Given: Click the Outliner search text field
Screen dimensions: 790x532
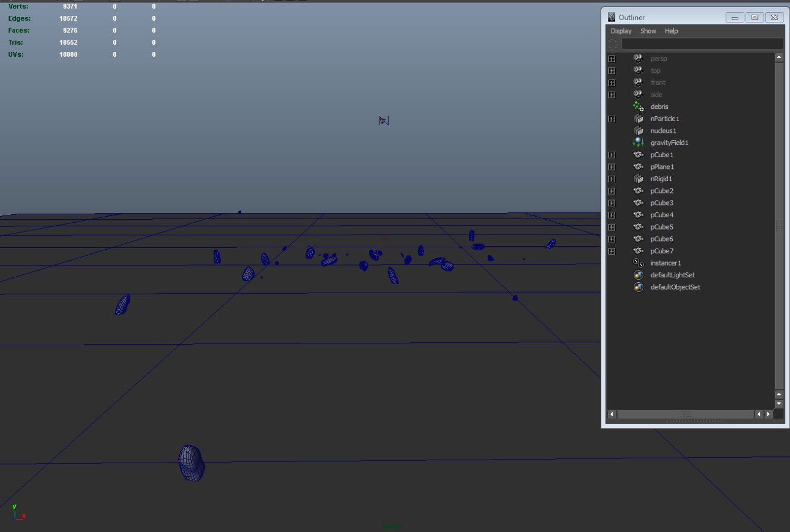Looking at the screenshot, I should [702, 44].
